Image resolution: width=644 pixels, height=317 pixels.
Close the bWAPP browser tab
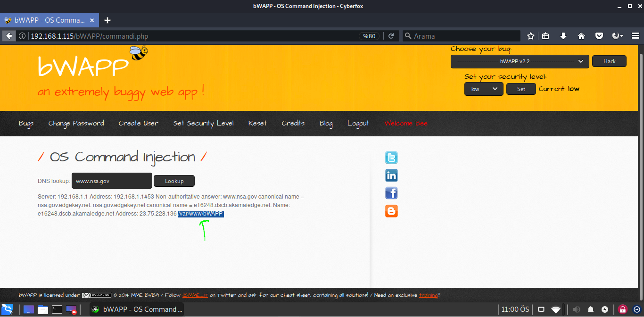(92, 20)
